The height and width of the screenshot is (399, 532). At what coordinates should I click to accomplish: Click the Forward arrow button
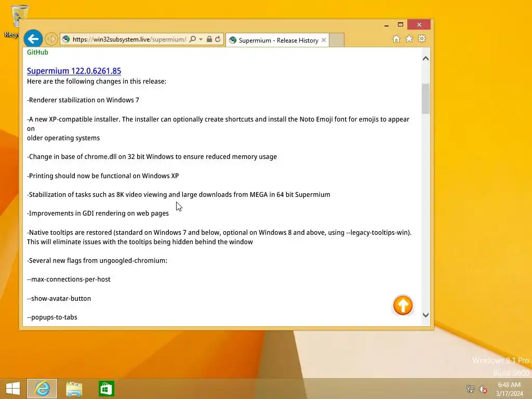point(51,39)
